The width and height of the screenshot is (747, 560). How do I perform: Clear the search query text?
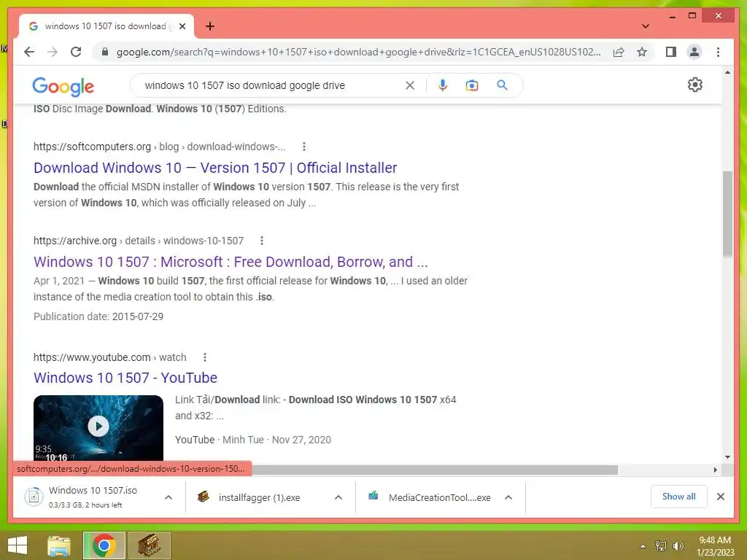point(410,85)
